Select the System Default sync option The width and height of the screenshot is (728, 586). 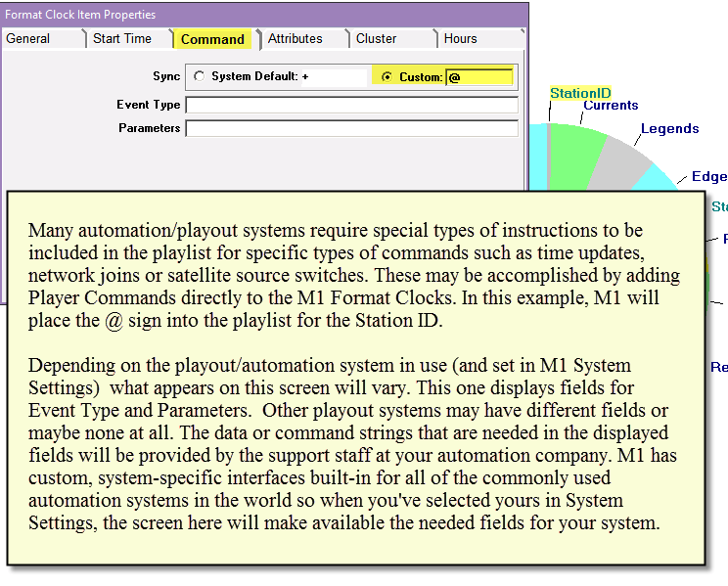tap(200, 76)
